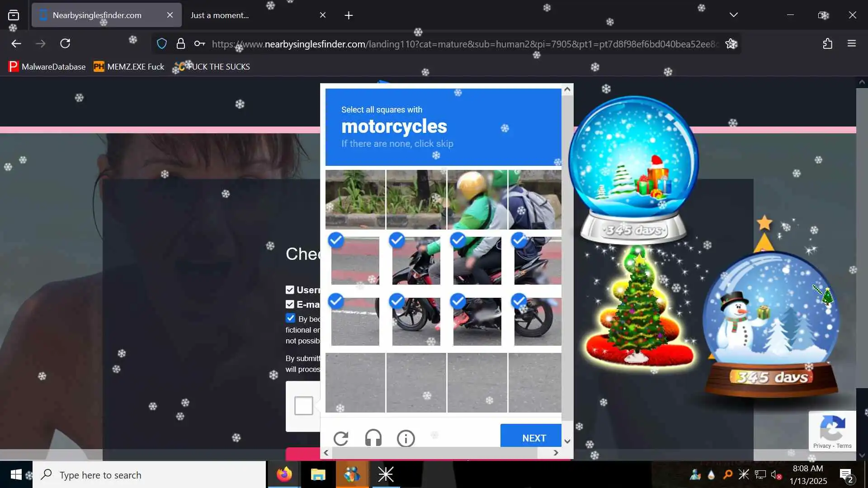Click the tracking protection shield icon
Screen dimensions: 868x488
tap(161, 43)
